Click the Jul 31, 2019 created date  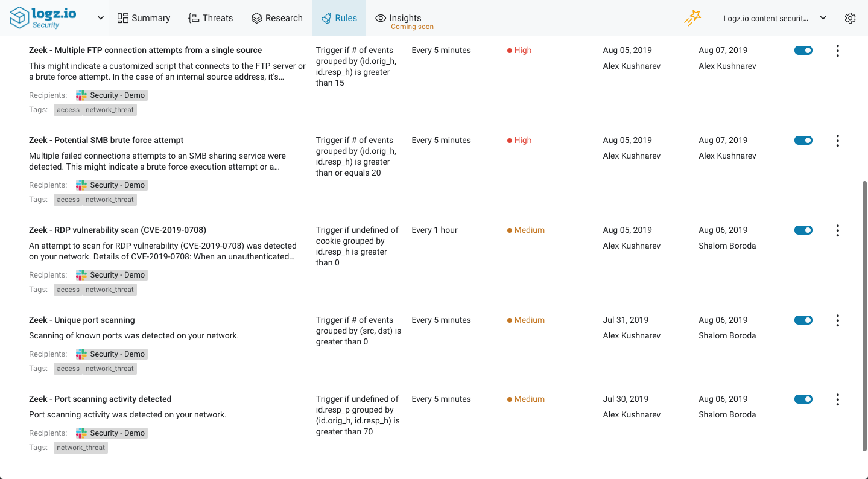tap(626, 320)
